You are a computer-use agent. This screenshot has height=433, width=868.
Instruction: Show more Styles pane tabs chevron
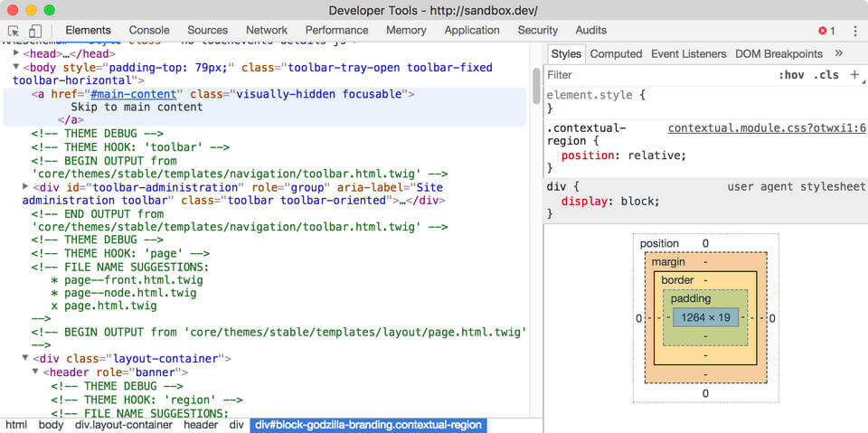tap(839, 53)
